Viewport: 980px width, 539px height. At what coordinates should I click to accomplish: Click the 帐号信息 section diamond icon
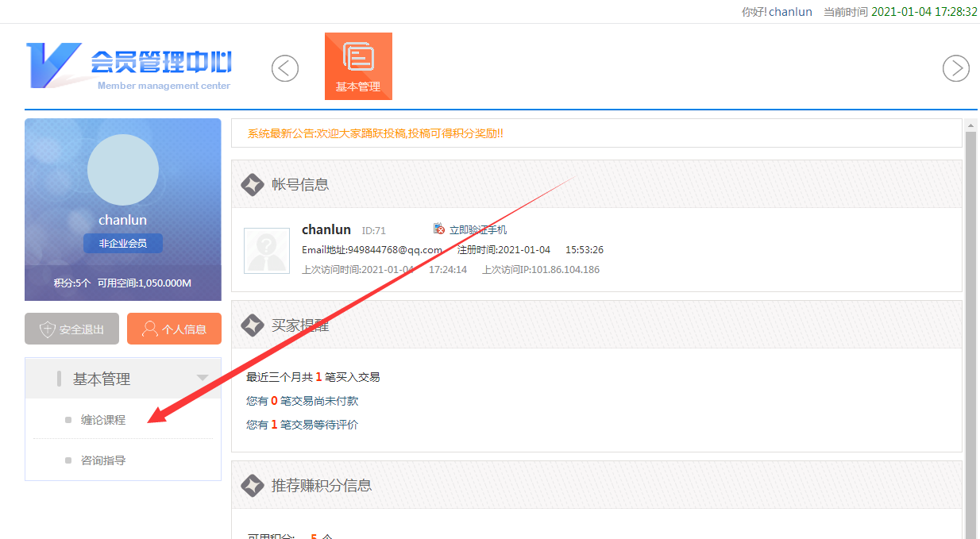tap(253, 184)
